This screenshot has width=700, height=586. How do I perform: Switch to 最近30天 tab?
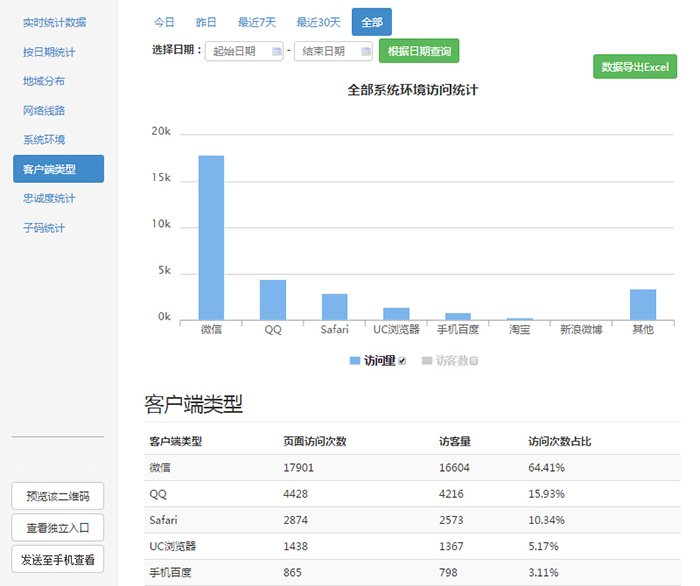click(x=318, y=22)
